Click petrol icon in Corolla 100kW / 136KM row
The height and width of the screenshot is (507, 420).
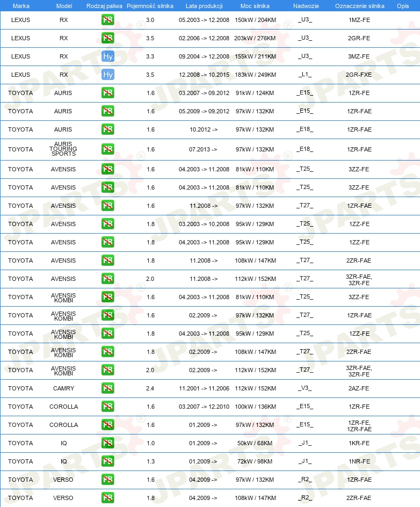pos(107,407)
